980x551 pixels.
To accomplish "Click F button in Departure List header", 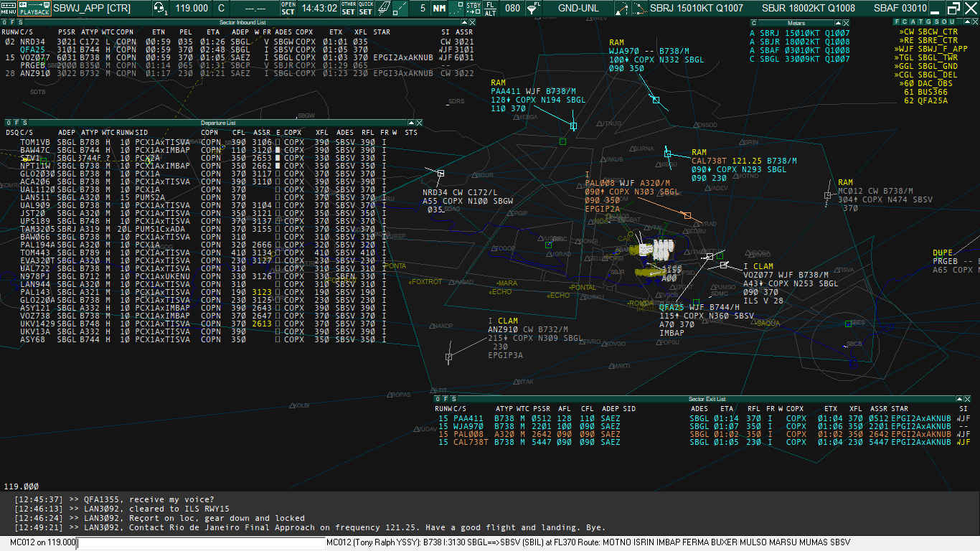I will pos(17,123).
